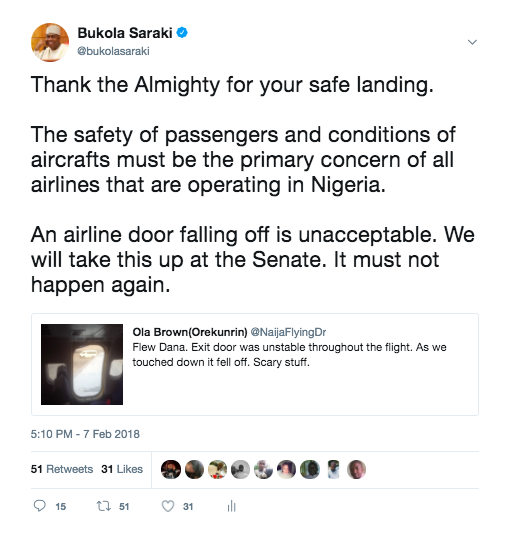This screenshot has height=535, width=508.
Task: Open tweet analytics bar chart icon
Action: point(231,506)
